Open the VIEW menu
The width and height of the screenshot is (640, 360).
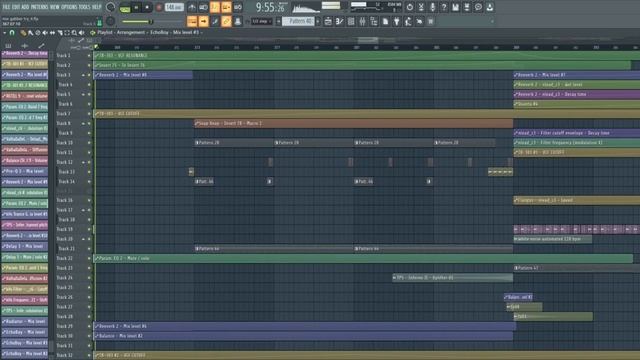(x=55, y=7)
